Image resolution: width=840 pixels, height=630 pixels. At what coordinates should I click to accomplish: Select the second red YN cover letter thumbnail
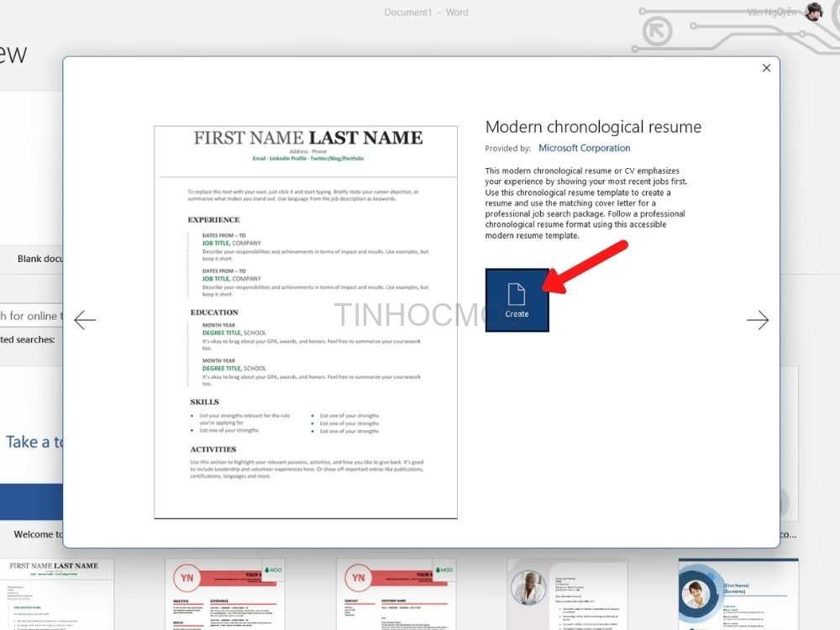point(396,594)
